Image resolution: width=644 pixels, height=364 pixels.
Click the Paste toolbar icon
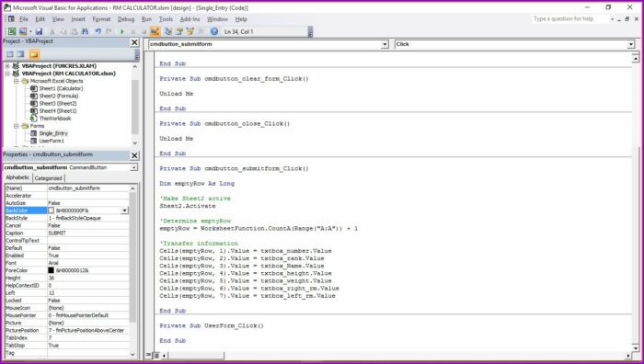coord(74,31)
